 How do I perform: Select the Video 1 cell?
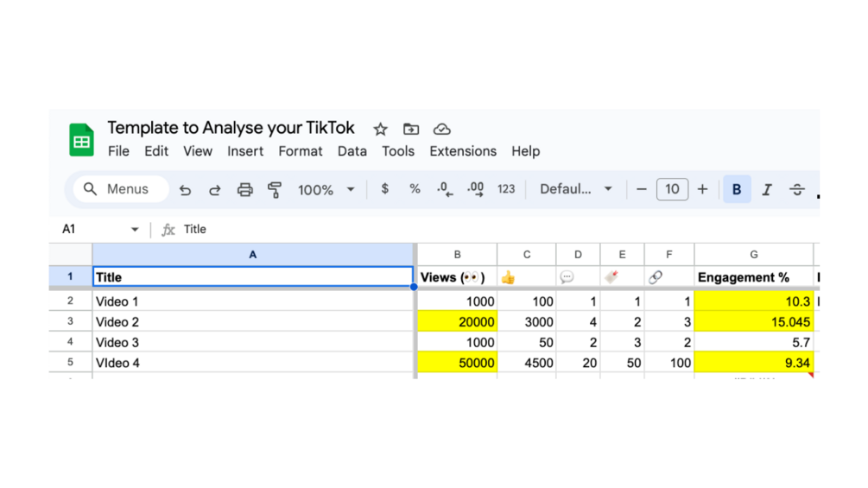[253, 301]
